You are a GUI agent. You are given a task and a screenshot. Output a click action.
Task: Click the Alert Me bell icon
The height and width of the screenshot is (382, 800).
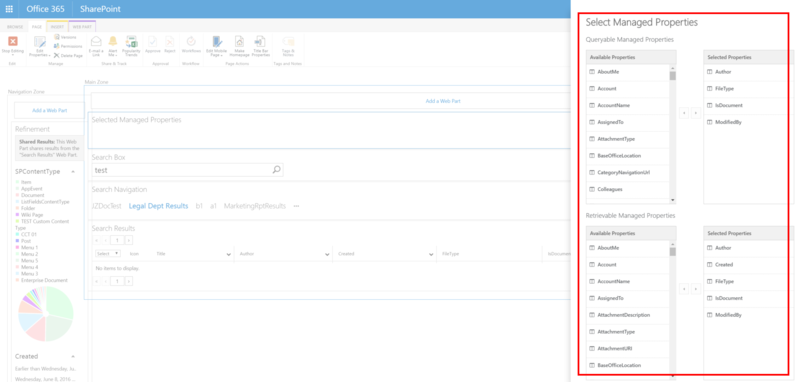coord(113,41)
